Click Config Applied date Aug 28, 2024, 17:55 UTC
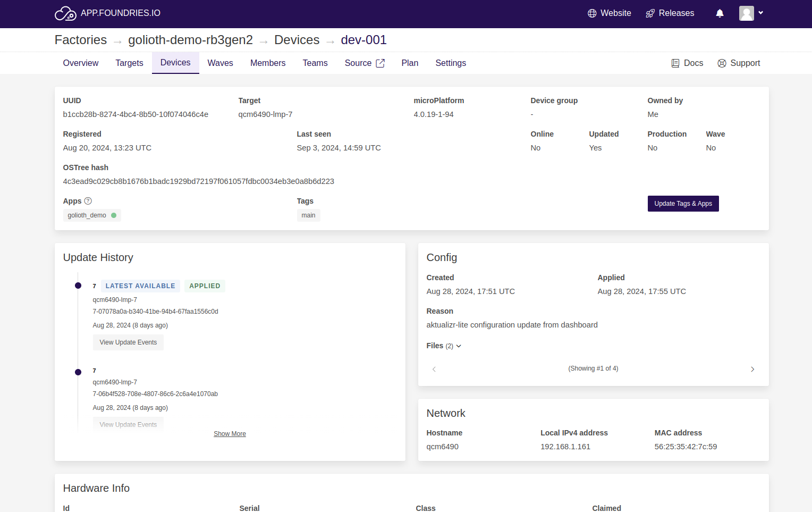812x512 pixels. 641,291
